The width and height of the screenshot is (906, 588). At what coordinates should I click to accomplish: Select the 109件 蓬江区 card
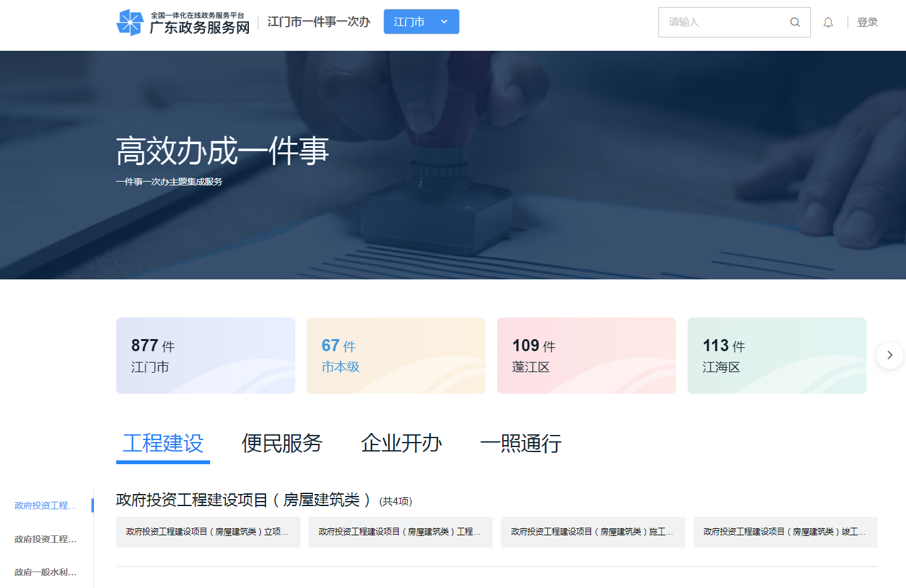click(x=586, y=356)
